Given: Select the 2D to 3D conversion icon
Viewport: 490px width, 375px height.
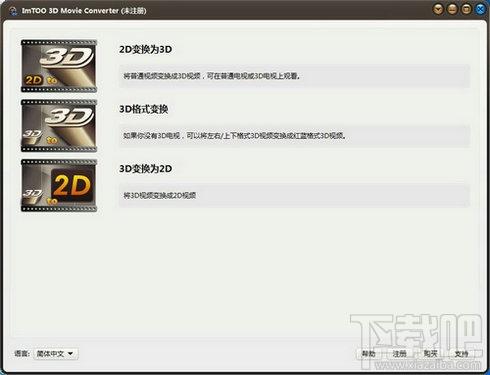Looking at the screenshot, I should (x=59, y=66).
